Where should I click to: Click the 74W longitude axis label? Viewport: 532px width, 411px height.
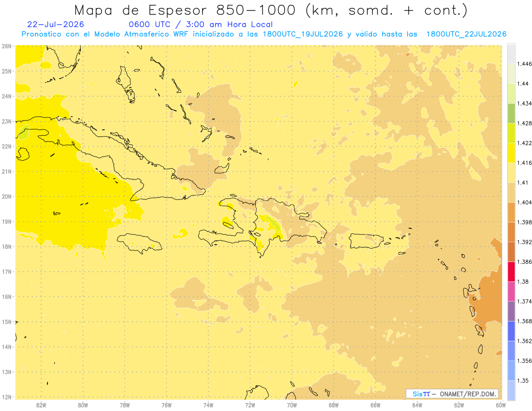[x=208, y=405]
